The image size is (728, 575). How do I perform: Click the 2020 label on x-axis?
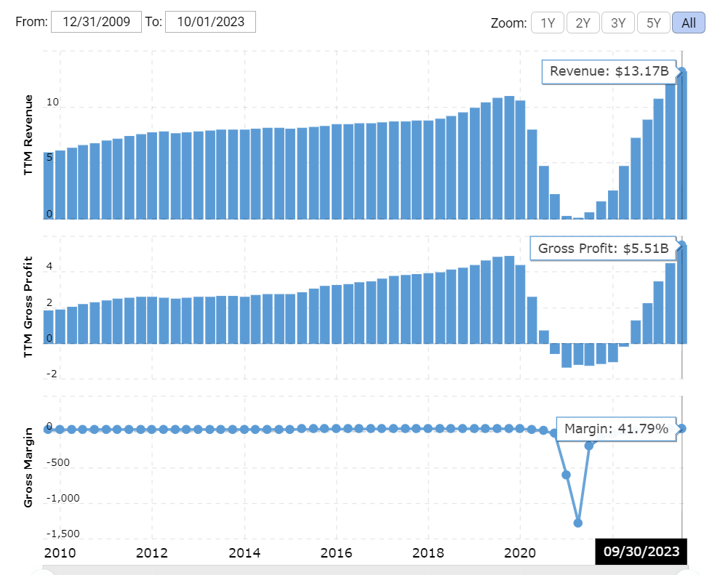tap(520, 552)
